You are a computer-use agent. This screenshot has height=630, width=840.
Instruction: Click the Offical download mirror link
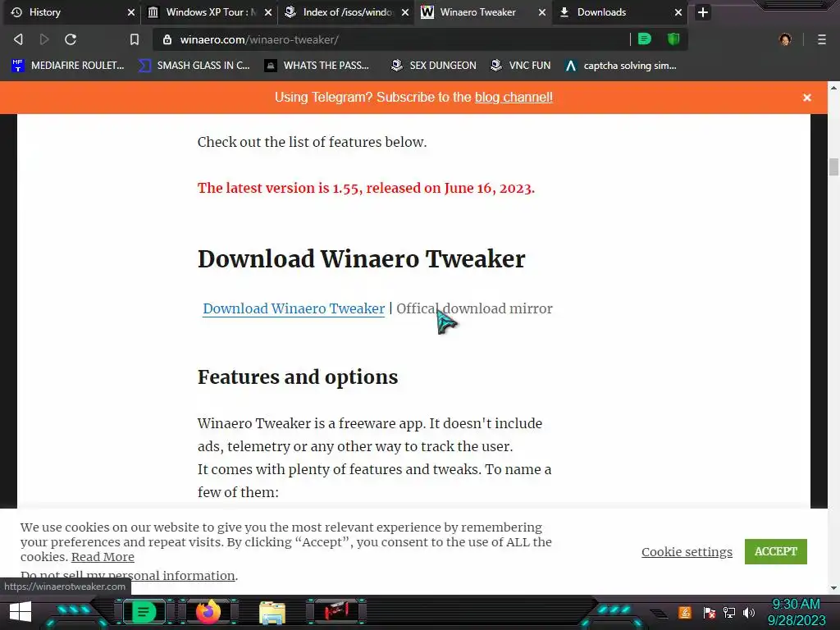click(x=474, y=308)
